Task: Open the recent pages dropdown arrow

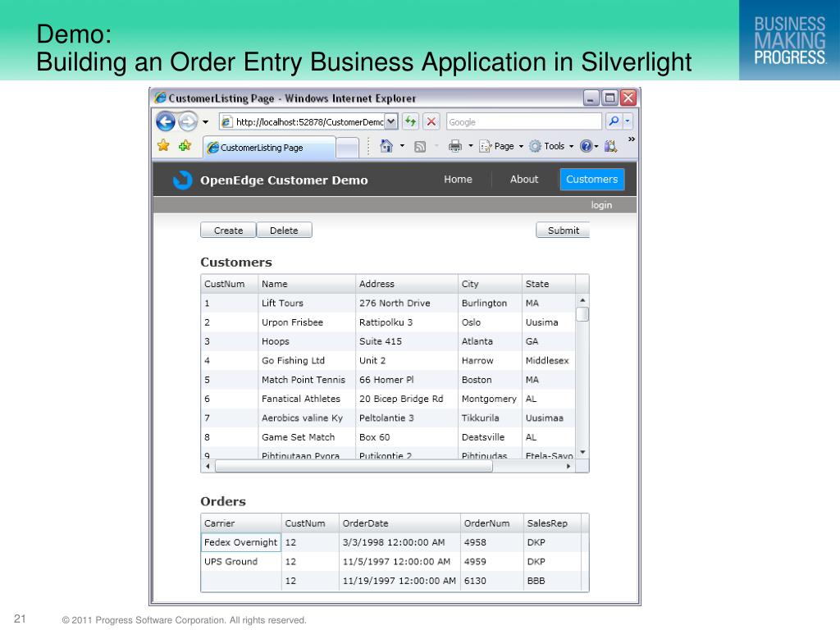Action: pyautogui.click(x=205, y=122)
